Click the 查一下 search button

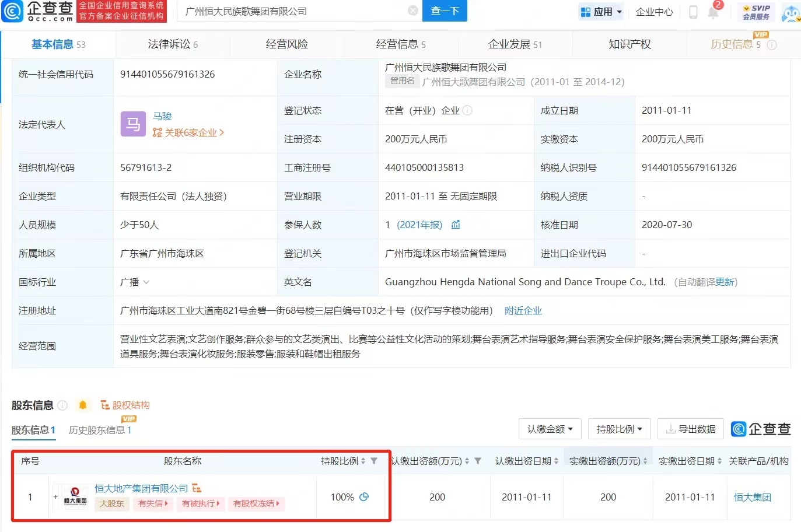coord(445,10)
